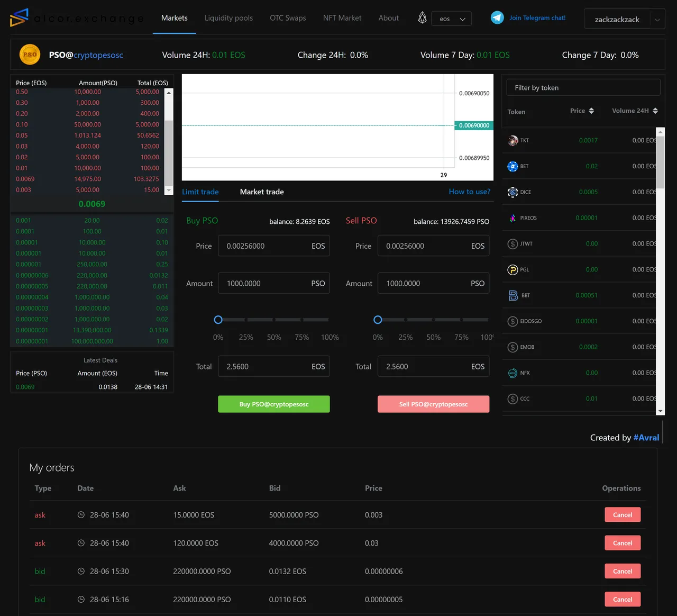Click the buy balance 8.2639 EOS

(299, 222)
